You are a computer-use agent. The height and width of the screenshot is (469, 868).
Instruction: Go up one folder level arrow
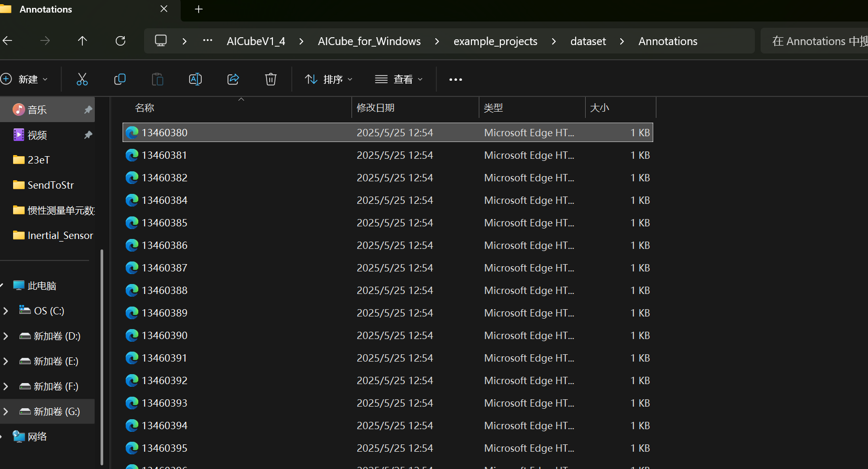82,41
